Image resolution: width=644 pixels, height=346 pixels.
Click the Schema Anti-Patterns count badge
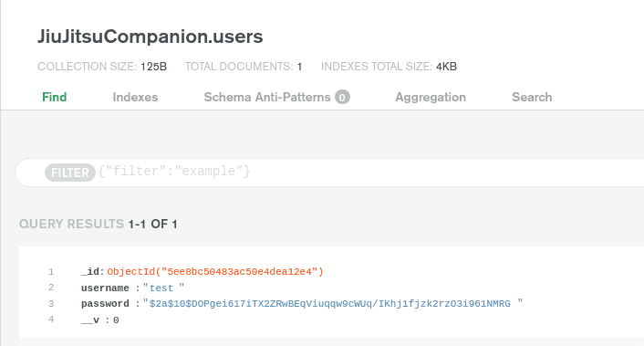click(342, 98)
